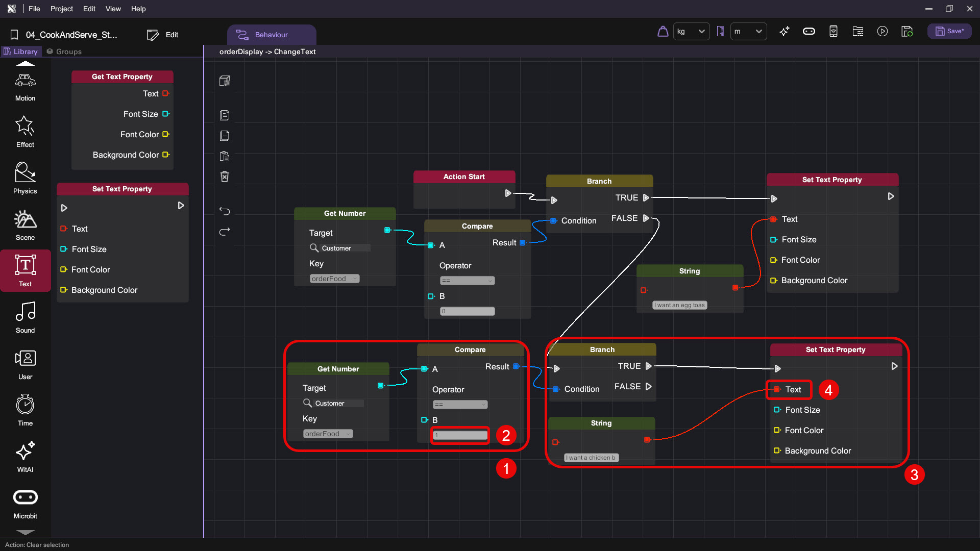
Task: Click the TRUE output port of lower Branch
Action: click(648, 366)
